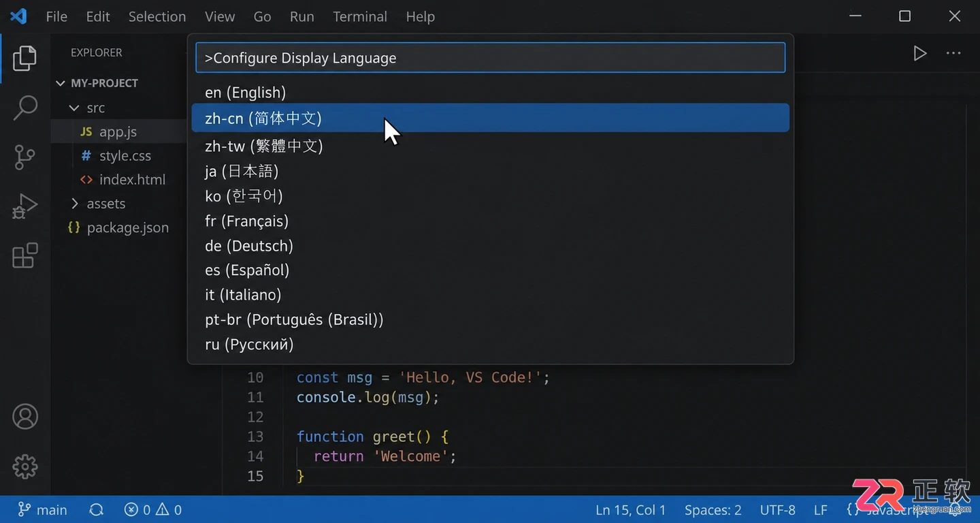Open the Run menu
980x523 pixels.
(x=302, y=16)
